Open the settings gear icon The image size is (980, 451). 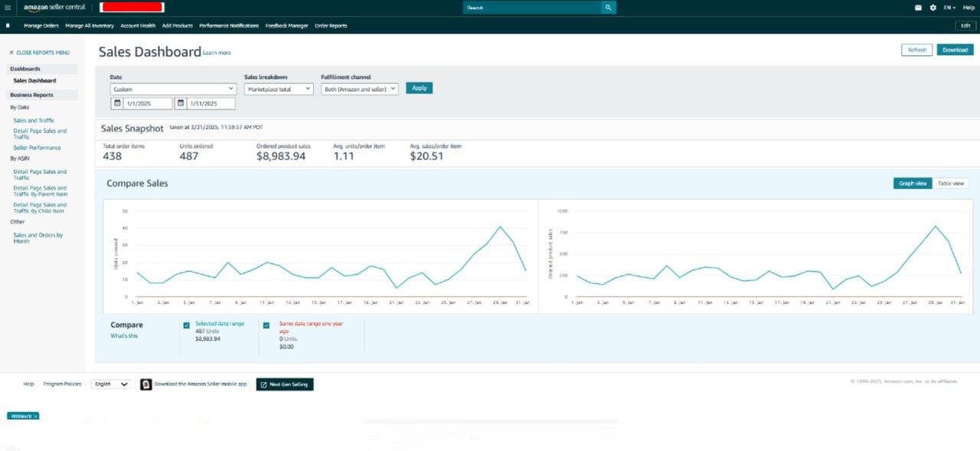[x=933, y=7]
